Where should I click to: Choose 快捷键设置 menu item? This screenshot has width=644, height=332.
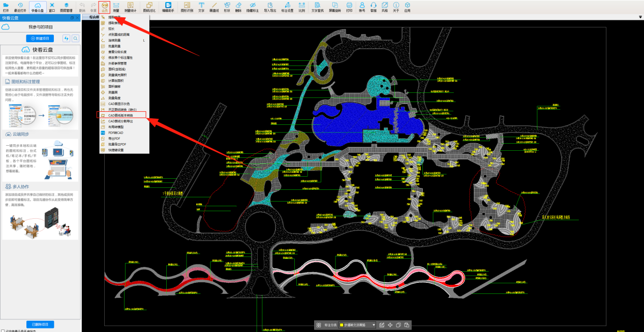click(124, 150)
